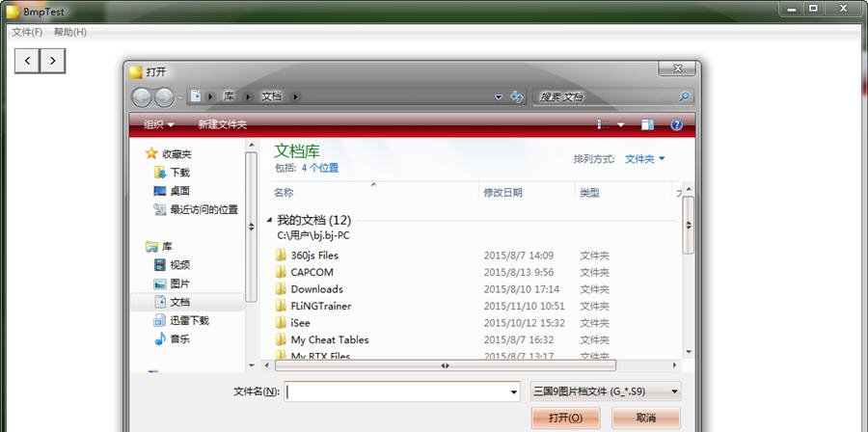Select the My Cheat Tables folder
This screenshot has height=432, width=868.
(x=330, y=339)
